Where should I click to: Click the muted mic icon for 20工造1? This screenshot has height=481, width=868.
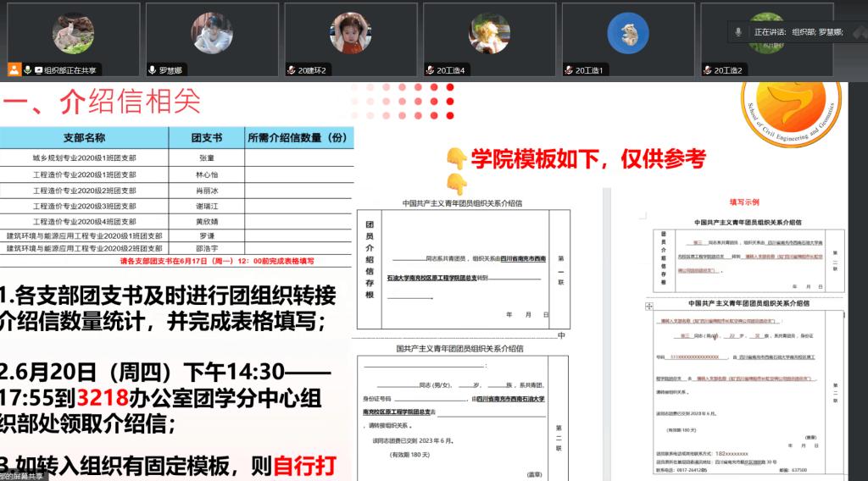[568, 69]
